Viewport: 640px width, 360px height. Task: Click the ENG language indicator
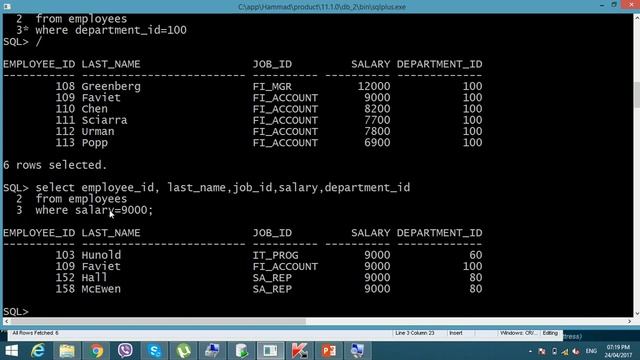(x=591, y=351)
